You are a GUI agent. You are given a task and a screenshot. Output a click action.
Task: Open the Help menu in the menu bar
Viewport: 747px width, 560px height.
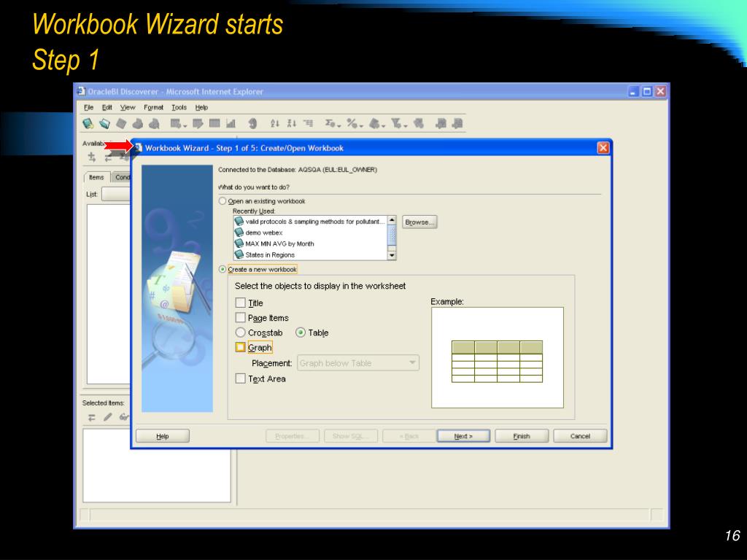click(201, 108)
